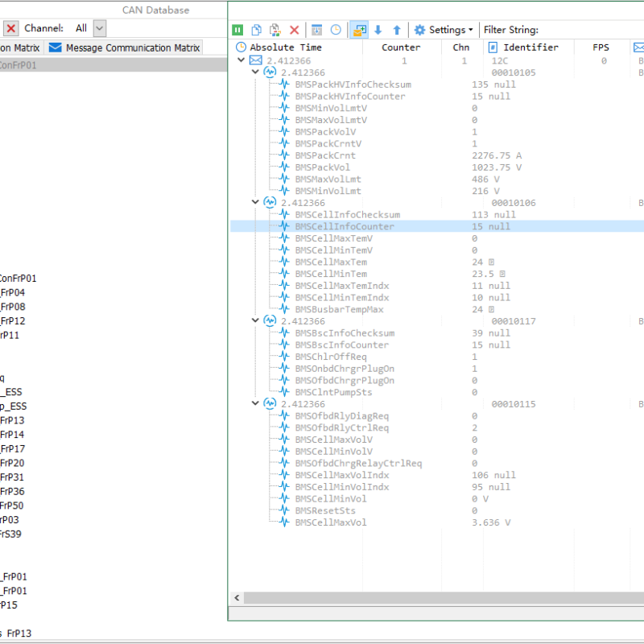The image size is (644, 644).
Task: Click the clock time display icon
Action: point(336,30)
